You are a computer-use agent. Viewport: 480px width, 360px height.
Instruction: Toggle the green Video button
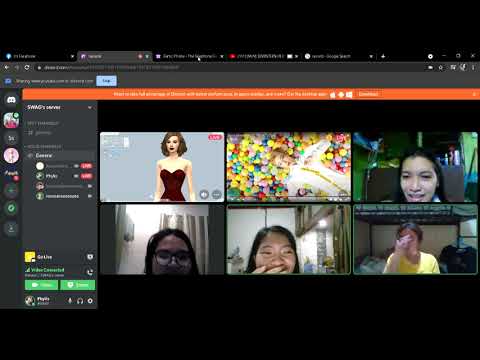point(41,285)
